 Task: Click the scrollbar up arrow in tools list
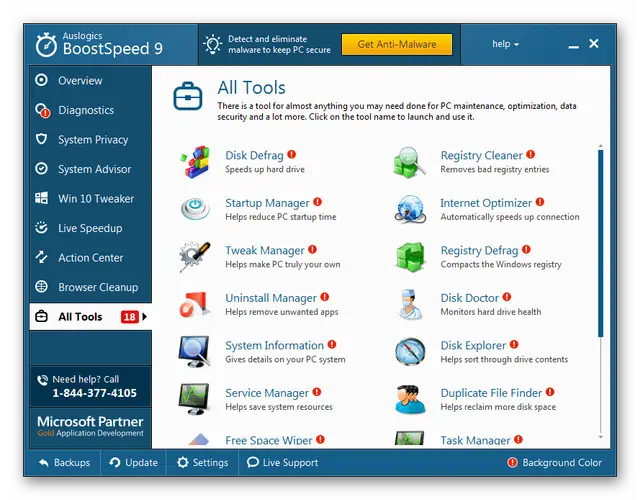point(600,146)
